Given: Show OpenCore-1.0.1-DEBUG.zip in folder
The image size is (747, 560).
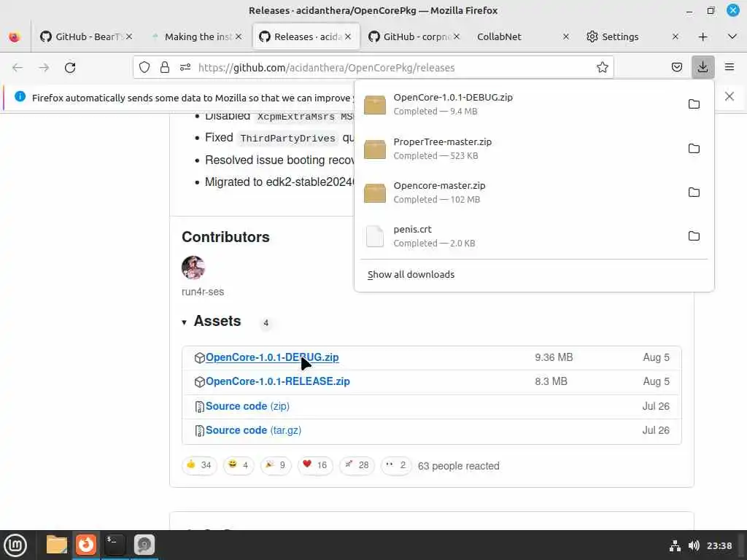Looking at the screenshot, I should coord(694,104).
